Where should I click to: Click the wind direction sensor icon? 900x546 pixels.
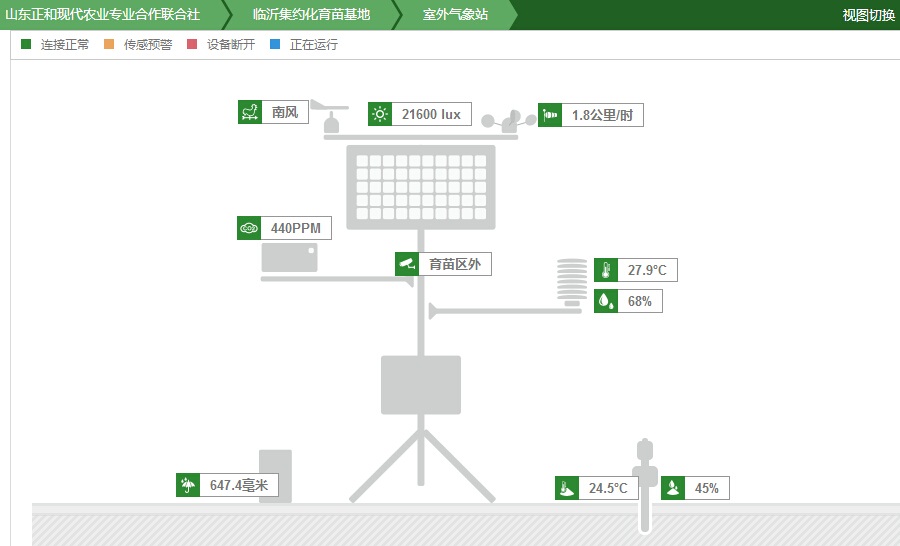point(250,113)
